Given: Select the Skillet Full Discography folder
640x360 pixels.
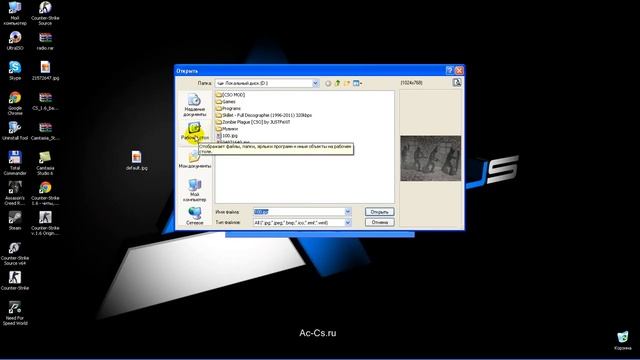Looking at the screenshot, I should point(264,115).
